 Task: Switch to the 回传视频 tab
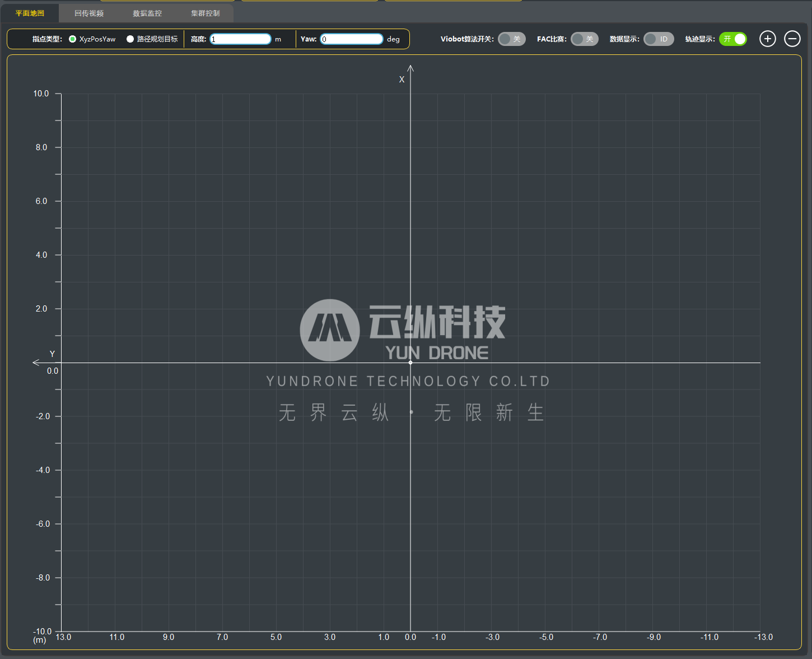click(x=88, y=13)
